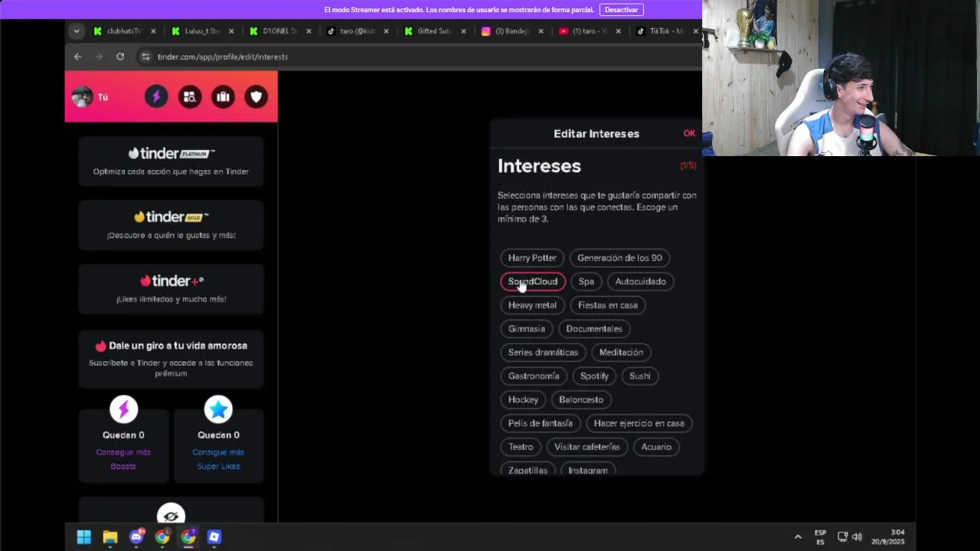
Task: Open Dale un giro a tu vida amorosa card
Action: point(171,359)
